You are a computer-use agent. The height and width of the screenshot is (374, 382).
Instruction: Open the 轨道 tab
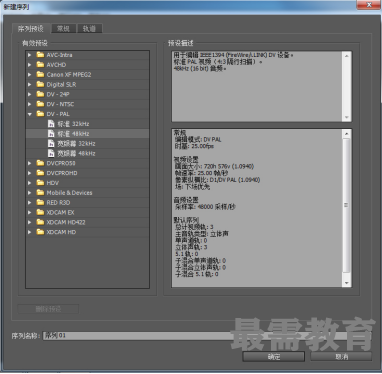coord(89,29)
